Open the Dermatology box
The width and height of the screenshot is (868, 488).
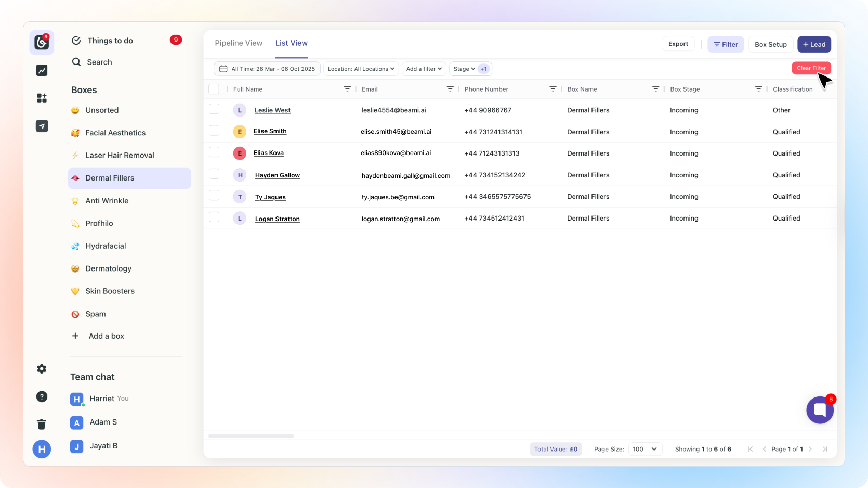pyautogui.click(x=129, y=268)
